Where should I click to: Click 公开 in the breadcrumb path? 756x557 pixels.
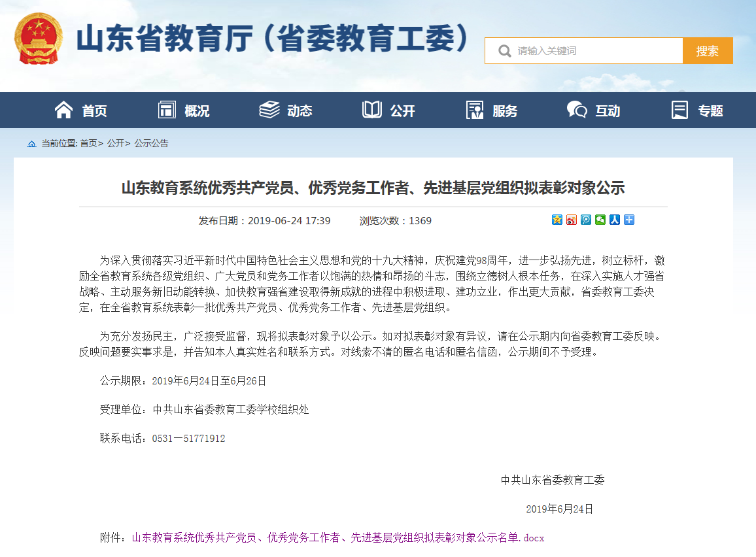point(116,144)
